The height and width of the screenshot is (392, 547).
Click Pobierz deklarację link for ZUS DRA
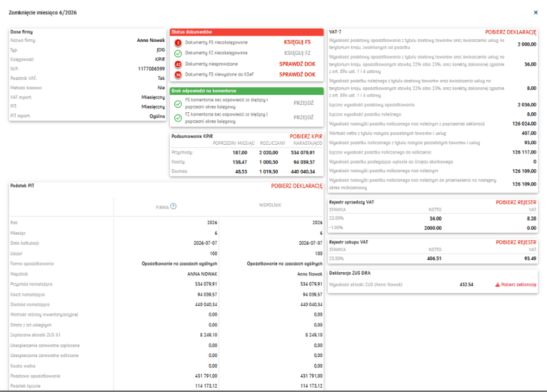click(x=518, y=285)
